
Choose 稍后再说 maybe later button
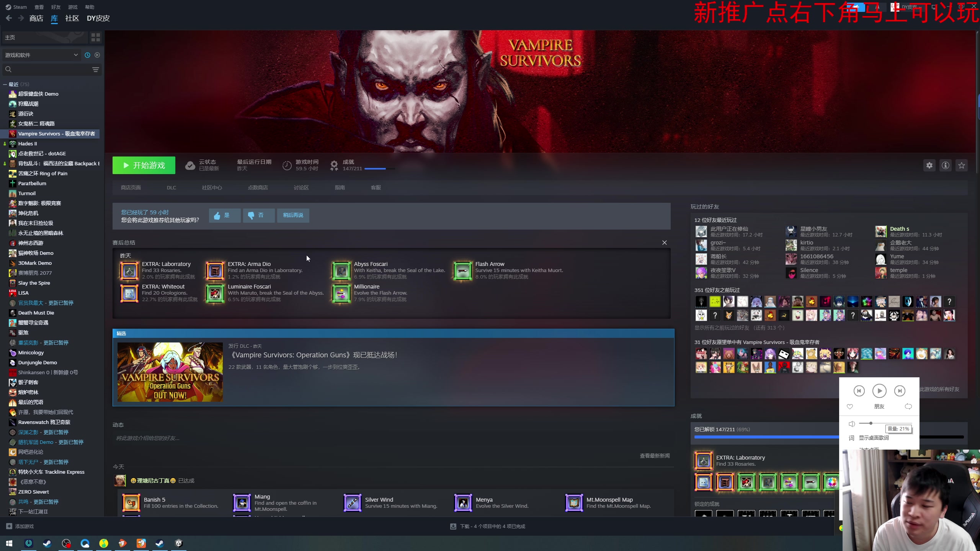(293, 215)
